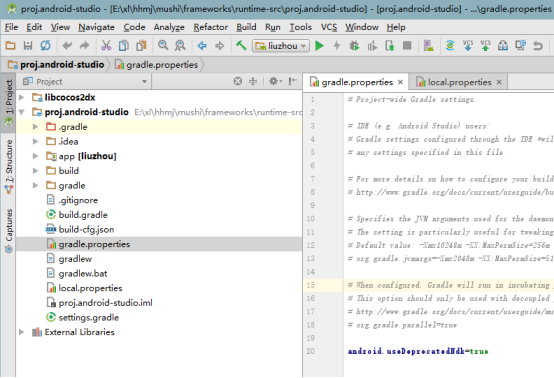This screenshot has height=378, width=554.
Task: Close the gradle.properties tab
Action: [400, 82]
